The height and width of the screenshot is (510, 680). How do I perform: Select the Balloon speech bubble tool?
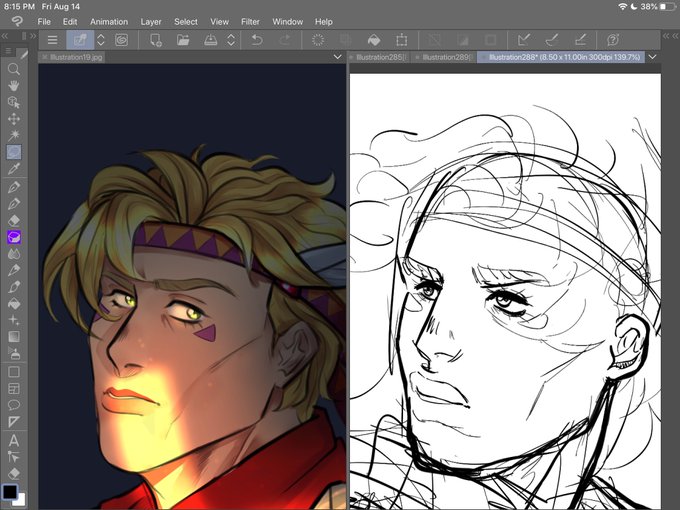coord(14,405)
